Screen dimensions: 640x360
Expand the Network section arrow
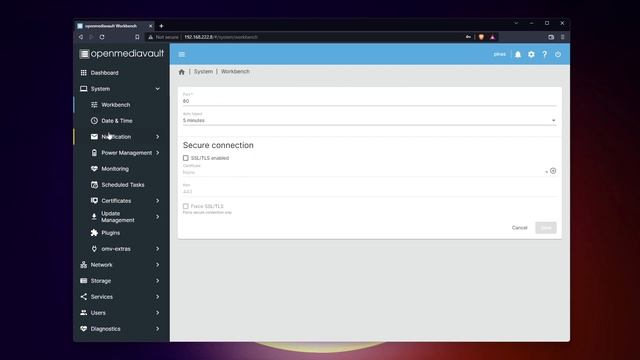158,265
